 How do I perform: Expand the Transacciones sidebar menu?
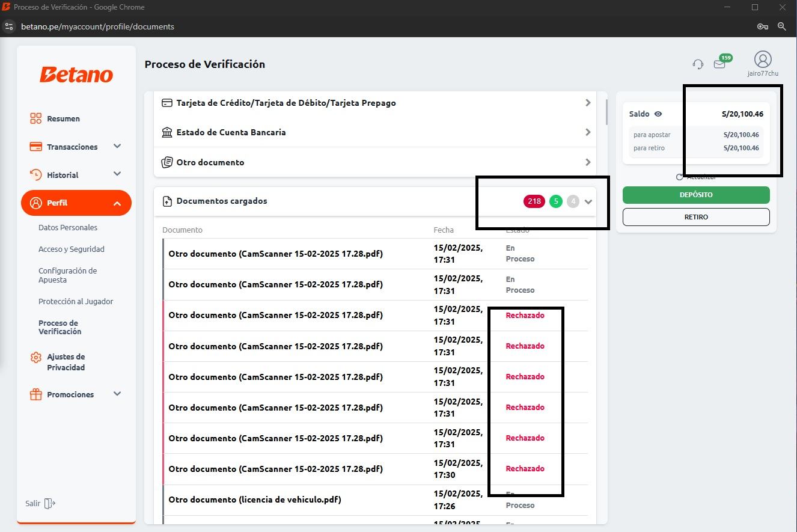pyautogui.click(x=117, y=147)
